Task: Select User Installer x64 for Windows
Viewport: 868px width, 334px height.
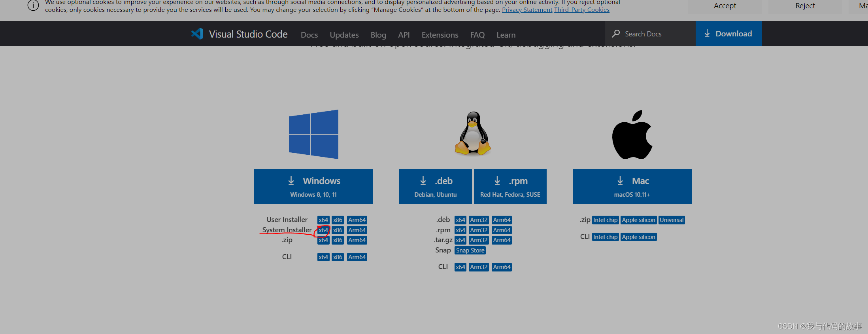Action: click(323, 220)
